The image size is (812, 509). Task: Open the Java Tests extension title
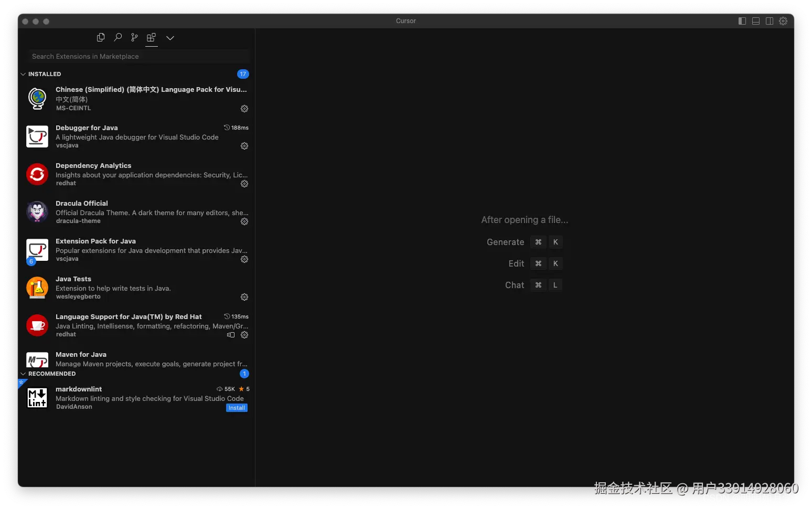[x=73, y=279]
